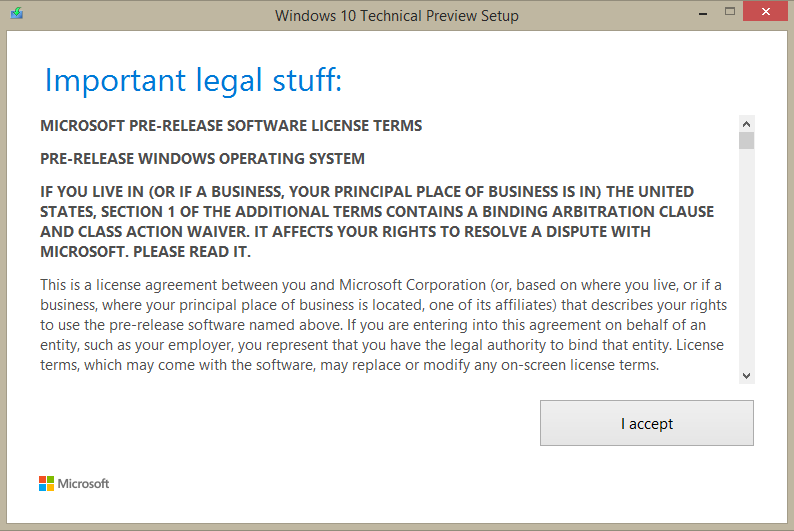Click the window title "Windows 10 Technical Preview Setup"
This screenshot has height=531, width=794.
(x=396, y=16)
